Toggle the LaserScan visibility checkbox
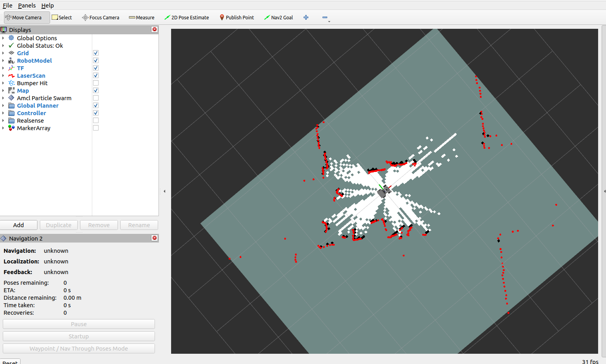The image size is (606, 364). coord(96,75)
